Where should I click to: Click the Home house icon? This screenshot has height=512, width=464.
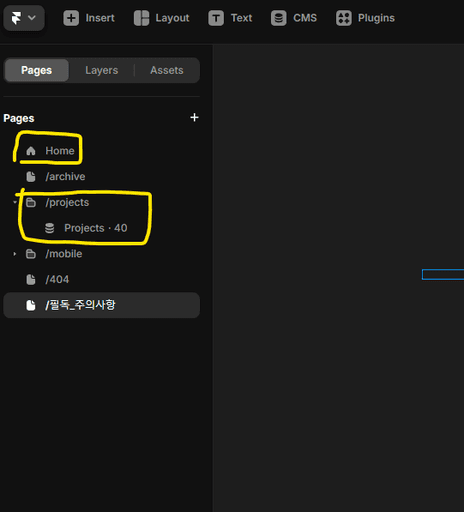(31, 151)
